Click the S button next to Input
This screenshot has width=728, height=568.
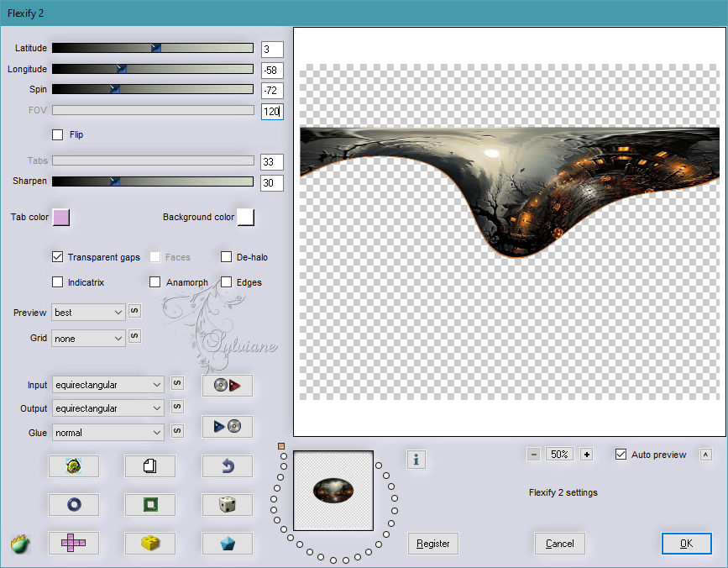177,383
